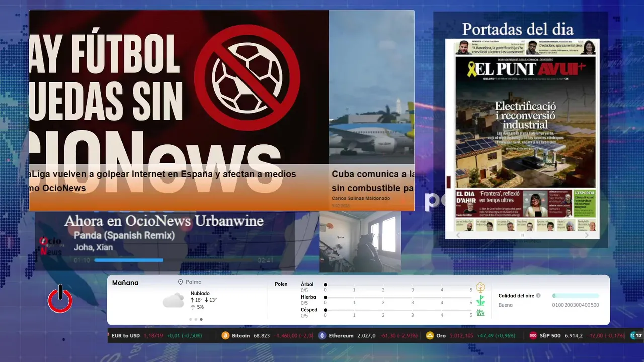Viewport: 644px width, 362px height.
Task: Click the Árbol pollen tree icon
Action: click(480, 287)
